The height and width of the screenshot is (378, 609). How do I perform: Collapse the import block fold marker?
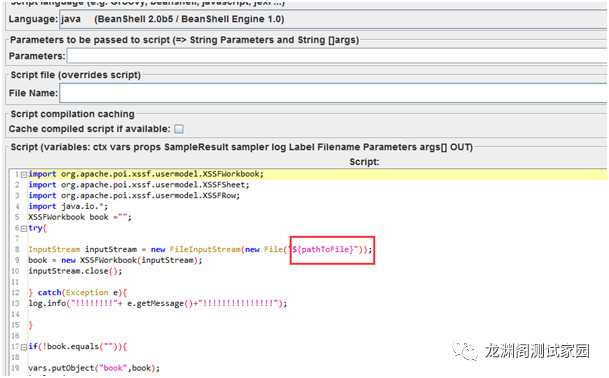(24, 174)
